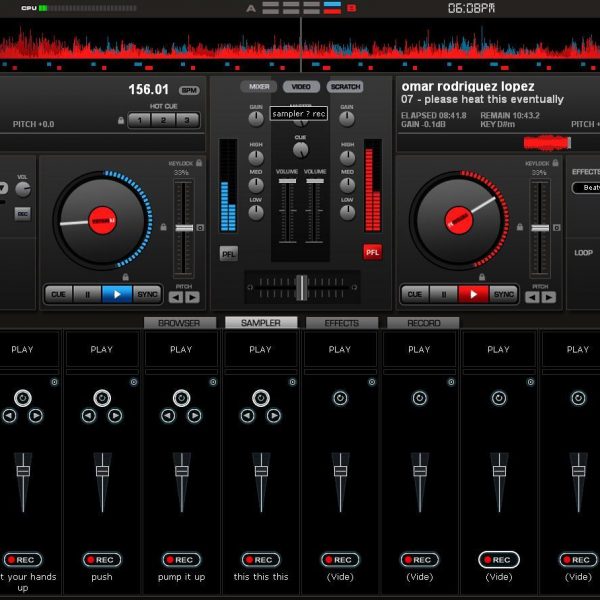Viewport: 600px width, 600px height.
Task: Sync the left deck tempo
Action: click(x=147, y=294)
